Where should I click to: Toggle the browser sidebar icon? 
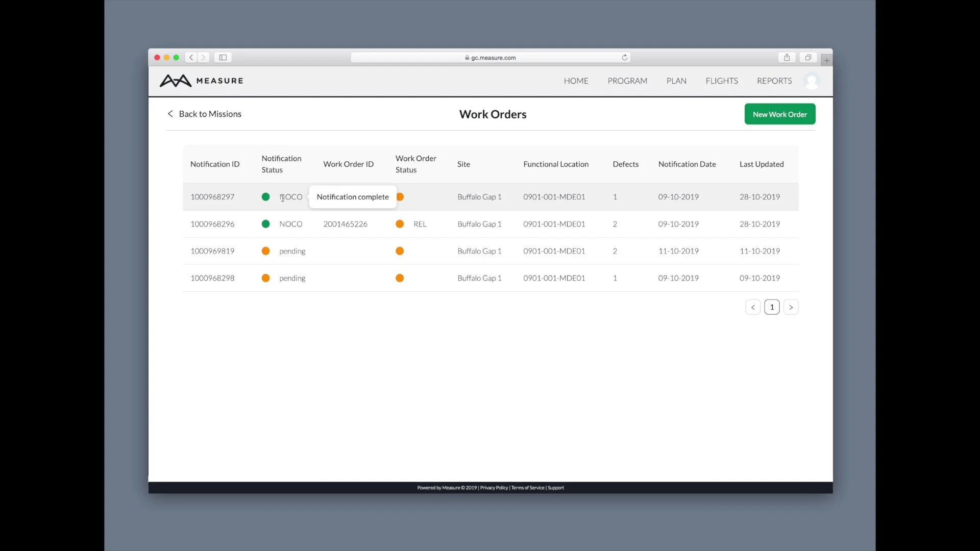point(223,58)
